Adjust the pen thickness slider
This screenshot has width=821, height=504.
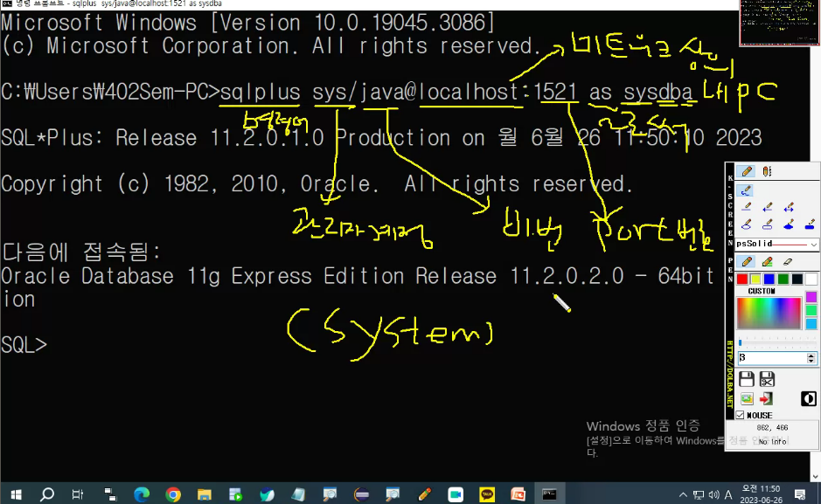pyautogui.click(x=777, y=342)
